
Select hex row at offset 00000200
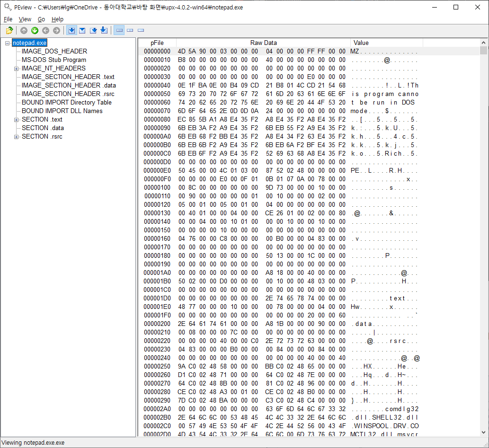click(309, 324)
